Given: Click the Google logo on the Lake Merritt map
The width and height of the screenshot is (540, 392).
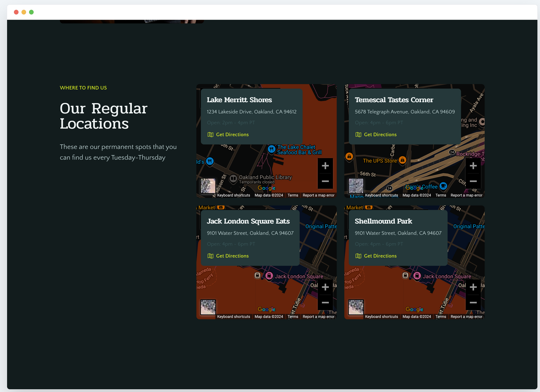Looking at the screenshot, I should coord(266,188).
